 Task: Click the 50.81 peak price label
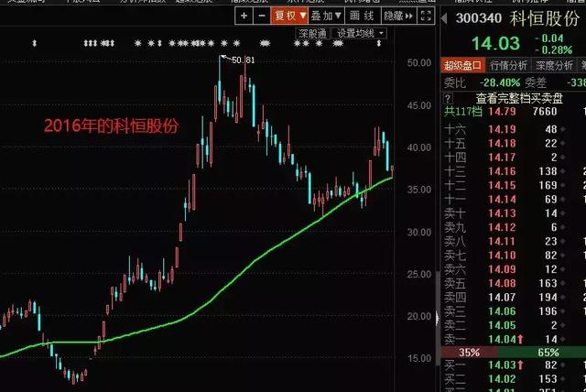coord(244,60)
